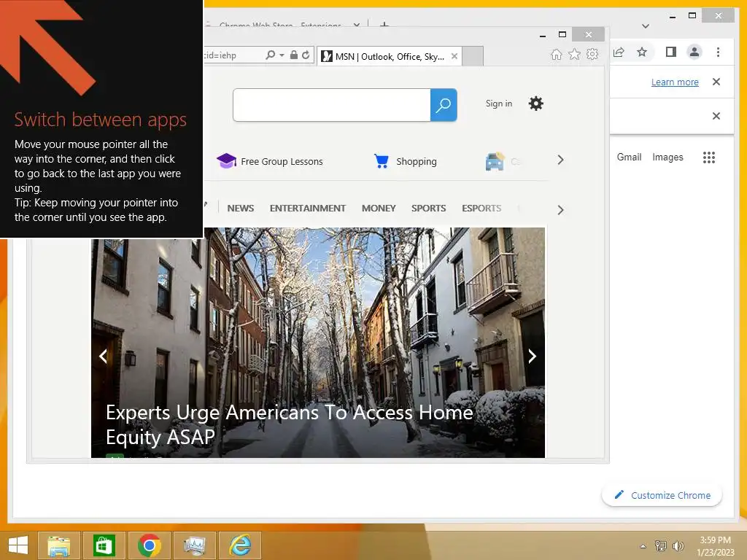
Task: Click the blue MSN search magnifier button
Action: (x=443, y=105)
